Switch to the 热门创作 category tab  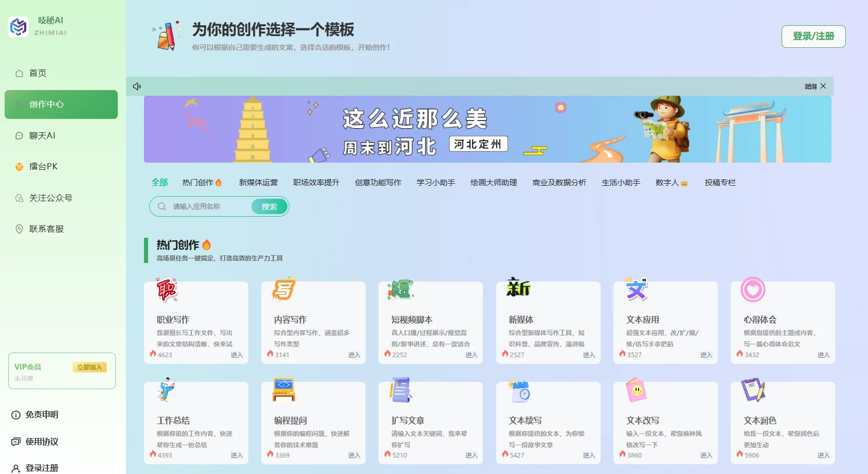(x=202, y=183)
